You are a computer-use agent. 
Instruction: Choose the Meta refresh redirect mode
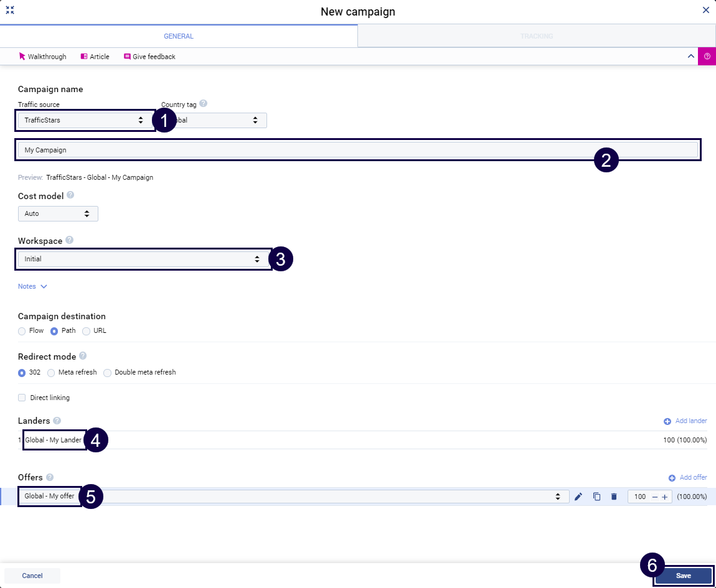[x=51, y=373]
